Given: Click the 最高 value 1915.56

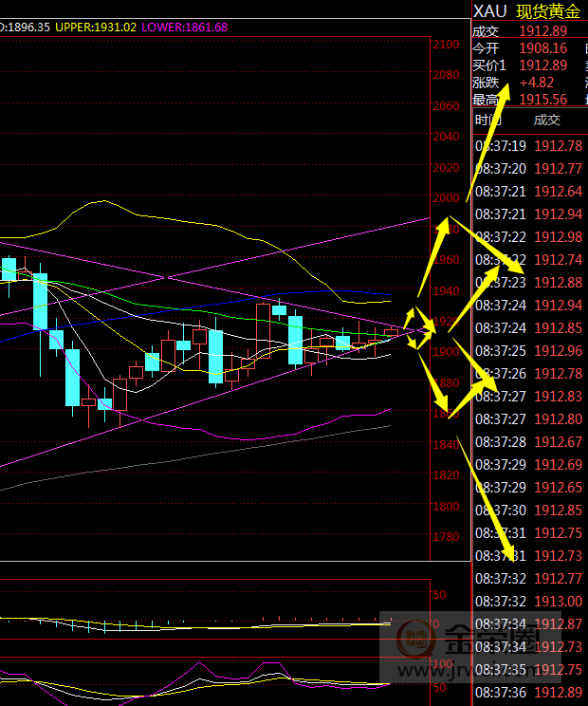Looking at the screenshot, I should [542, 100].
